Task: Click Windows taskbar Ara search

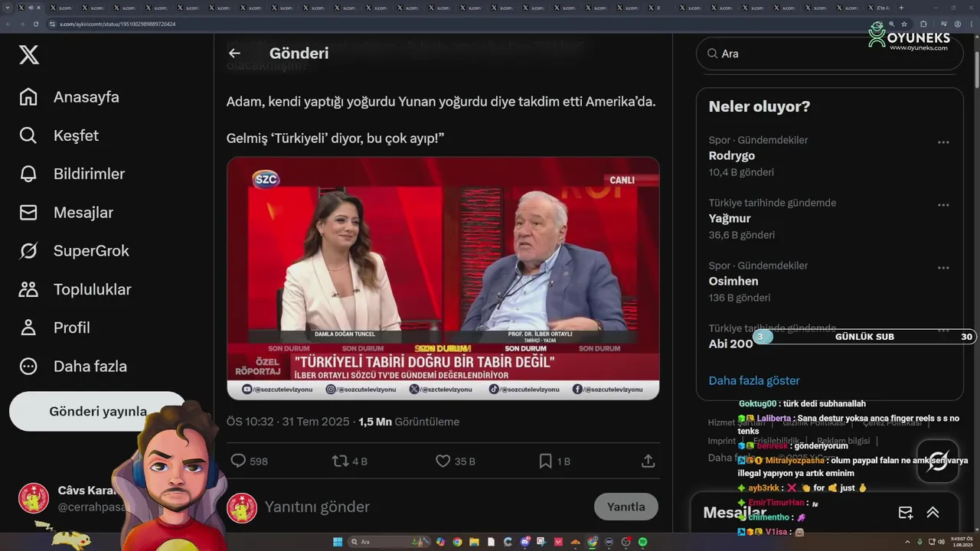Action: (x=387, y=542)
